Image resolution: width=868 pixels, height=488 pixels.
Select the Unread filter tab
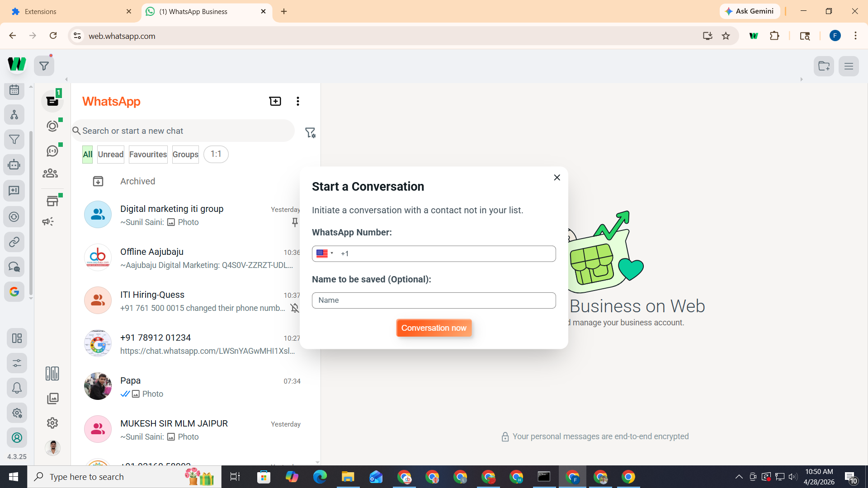(111, 155)
